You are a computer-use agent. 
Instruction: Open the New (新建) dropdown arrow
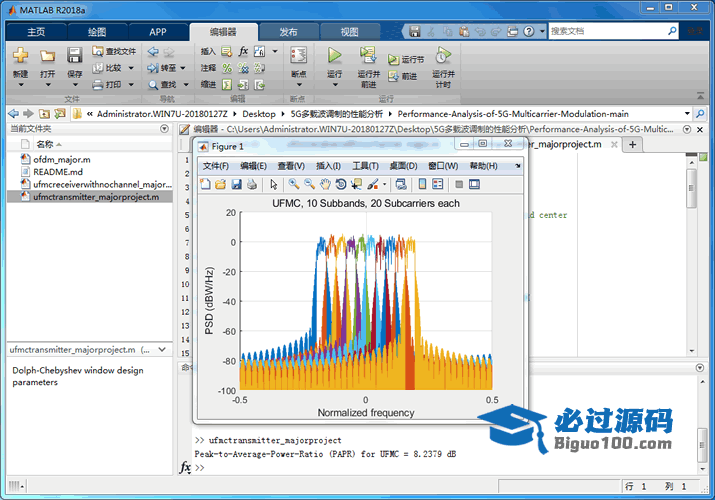21,85
